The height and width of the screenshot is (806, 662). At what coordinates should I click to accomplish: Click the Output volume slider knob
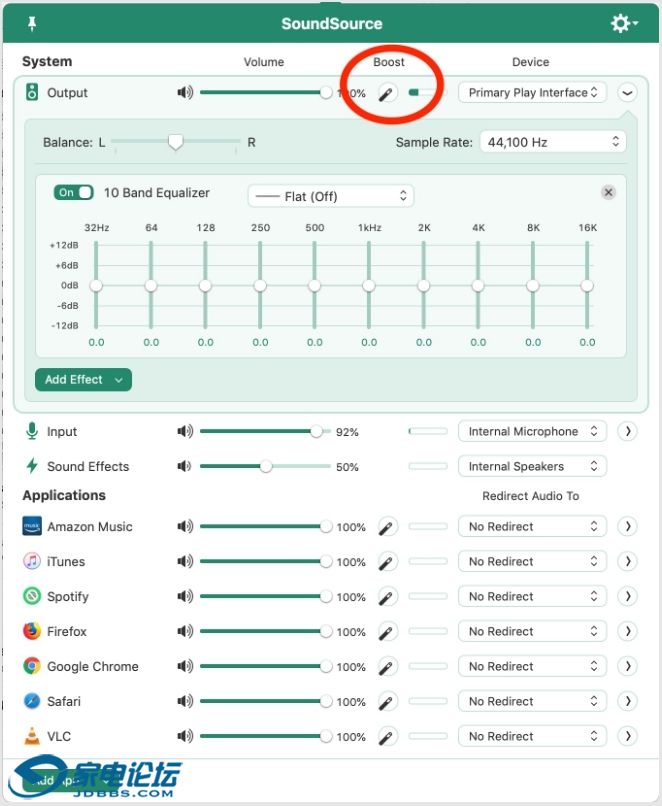[326, 93]
